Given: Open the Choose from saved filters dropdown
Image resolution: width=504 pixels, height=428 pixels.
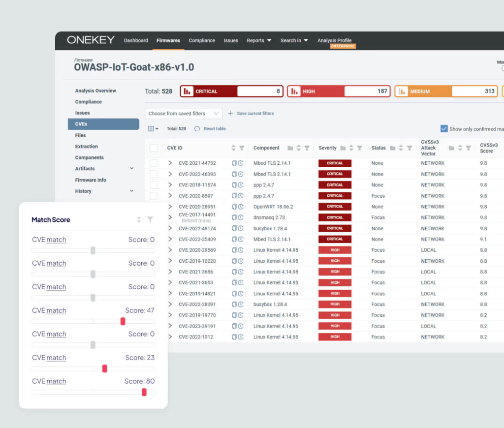Looking at the screenshot, I should click(x=183, y=114).
